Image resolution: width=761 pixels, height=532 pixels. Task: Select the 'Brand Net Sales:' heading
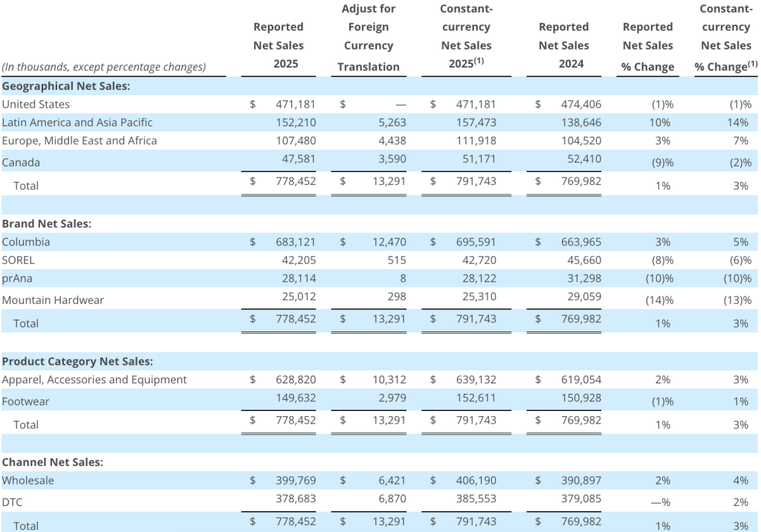[47, 224]
